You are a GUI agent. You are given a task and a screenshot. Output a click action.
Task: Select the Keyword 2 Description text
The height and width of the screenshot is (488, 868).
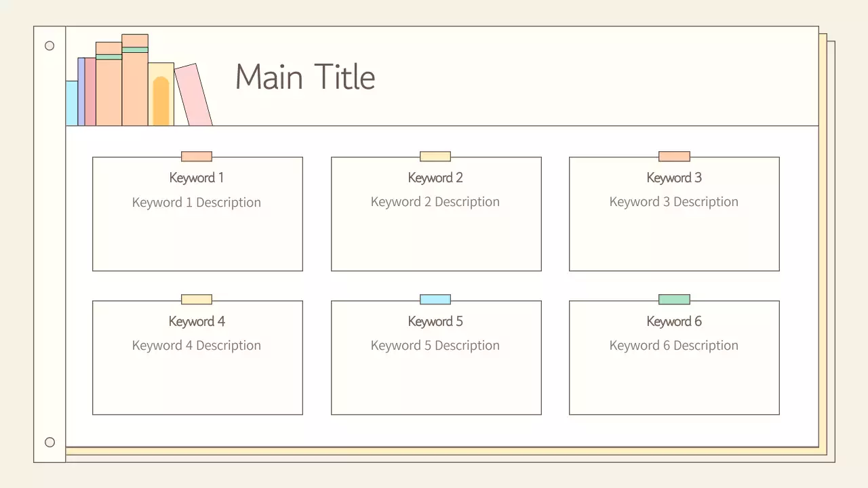click(435, 202)
